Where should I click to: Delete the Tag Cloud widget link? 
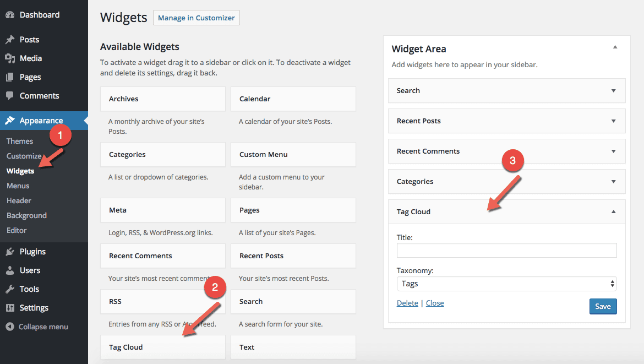(x=407, y=303)
